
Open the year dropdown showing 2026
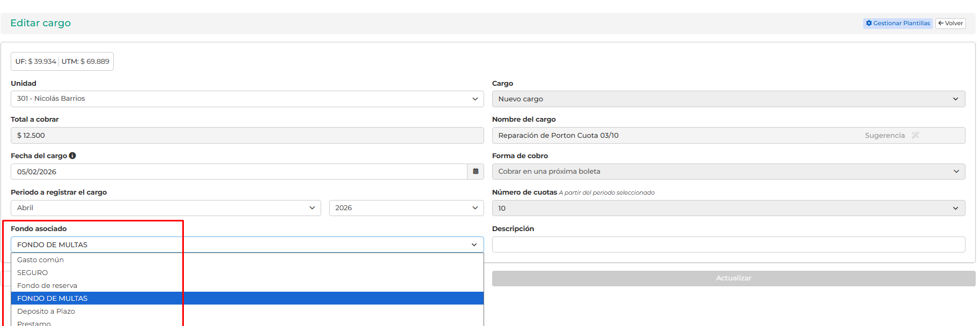click(x=406, y=208)
